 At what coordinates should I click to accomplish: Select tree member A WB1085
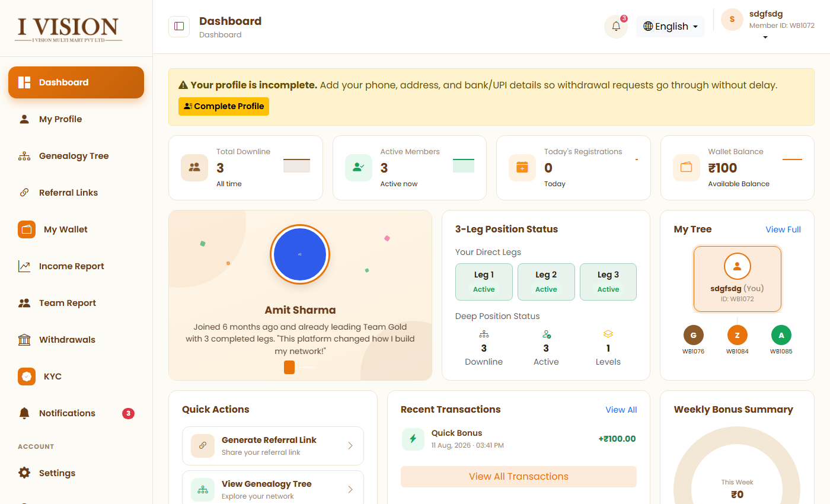click(x=781, y=335)
